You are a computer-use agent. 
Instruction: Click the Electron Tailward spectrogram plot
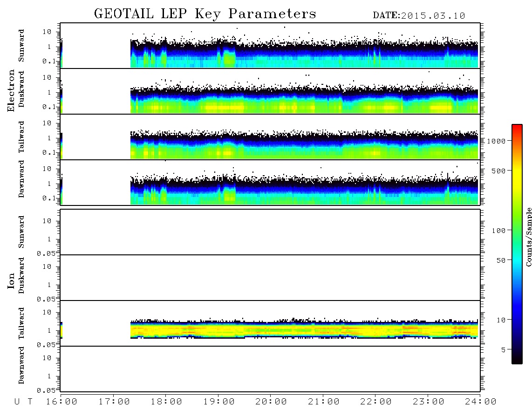click(270, 137)
